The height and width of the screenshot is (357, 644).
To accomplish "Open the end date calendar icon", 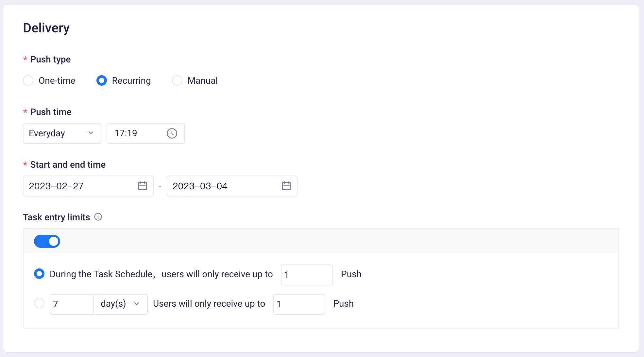I will (286, 186).
